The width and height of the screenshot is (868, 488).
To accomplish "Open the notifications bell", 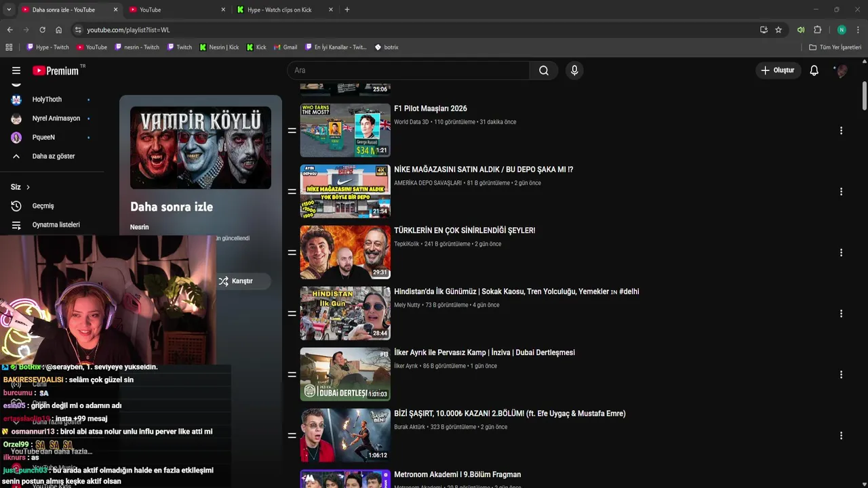I will pos(814,70).
